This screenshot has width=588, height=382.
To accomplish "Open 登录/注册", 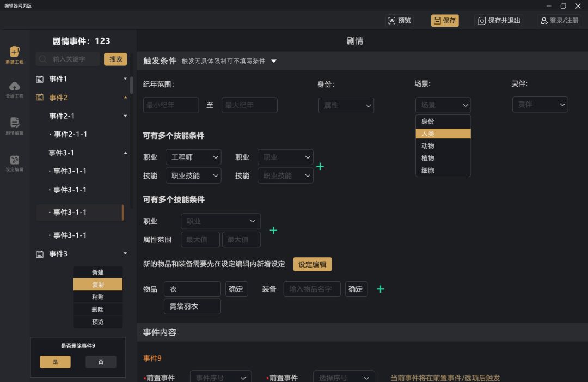I will [559, 21].
